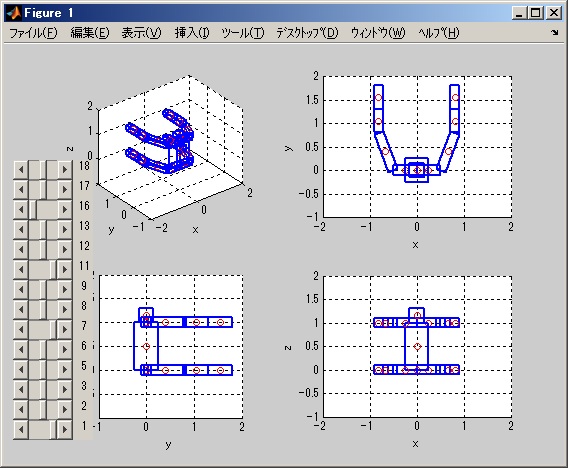The width and height of the screenshot is (568, 468).
Task: Click the slider 5 track
Action: click(x=43, y=369)
